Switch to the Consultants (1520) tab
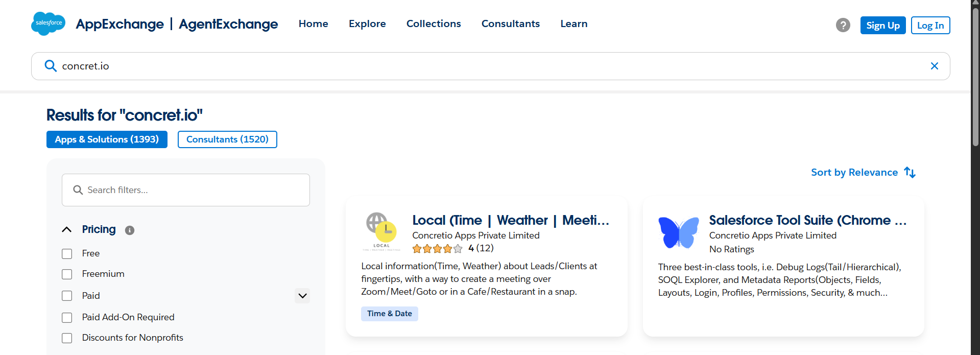The width and height of the screenshot is (980, 355). pos(227,139)
